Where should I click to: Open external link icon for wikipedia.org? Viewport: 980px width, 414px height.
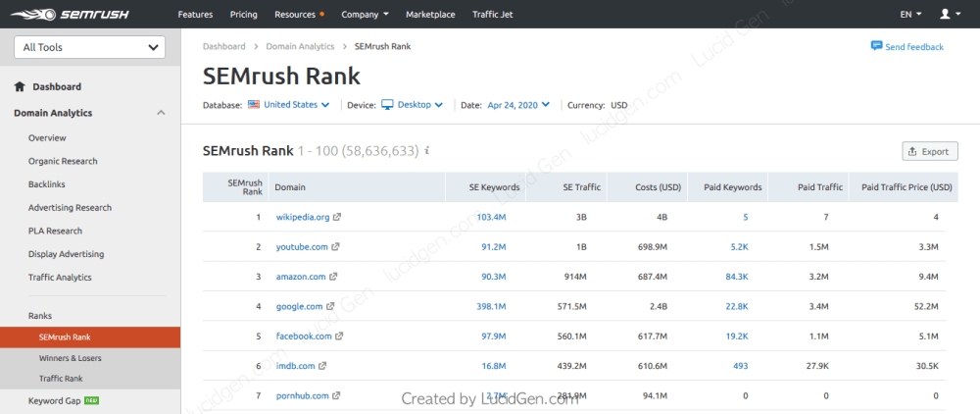click(x=337, y=218)
